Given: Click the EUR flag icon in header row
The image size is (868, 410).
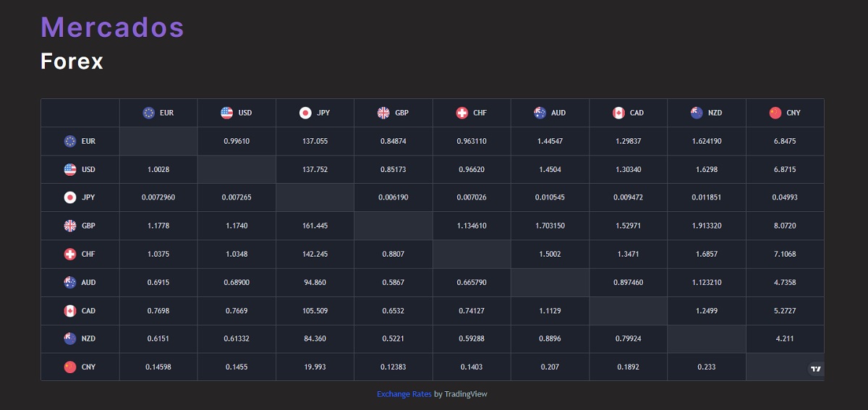Looking at the screenshot, I should click(149, 113).
